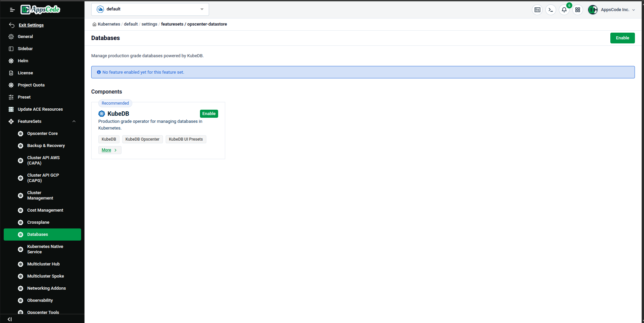Click the KubeDB component logo
This screenshot has height=323, width=644.
coord(102,114)
